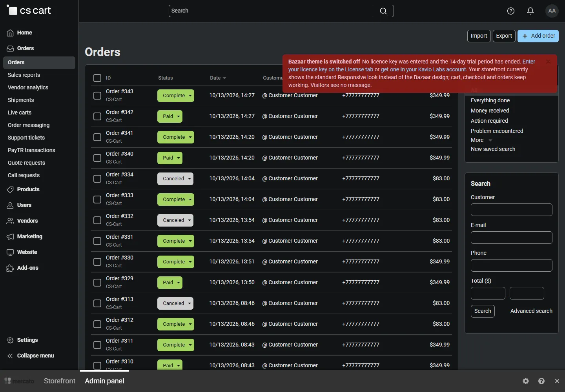Image resolution: width=565 pixels, height=392 pixels.
Task: Switch to the Storefront tab
Action: [60, 381]
